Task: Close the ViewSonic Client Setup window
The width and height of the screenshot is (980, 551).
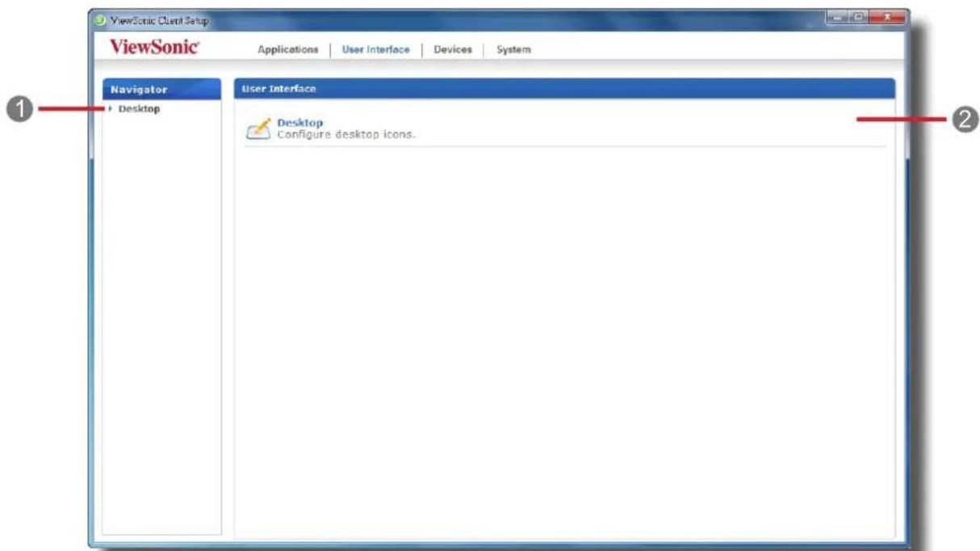Action: point(886,16)
